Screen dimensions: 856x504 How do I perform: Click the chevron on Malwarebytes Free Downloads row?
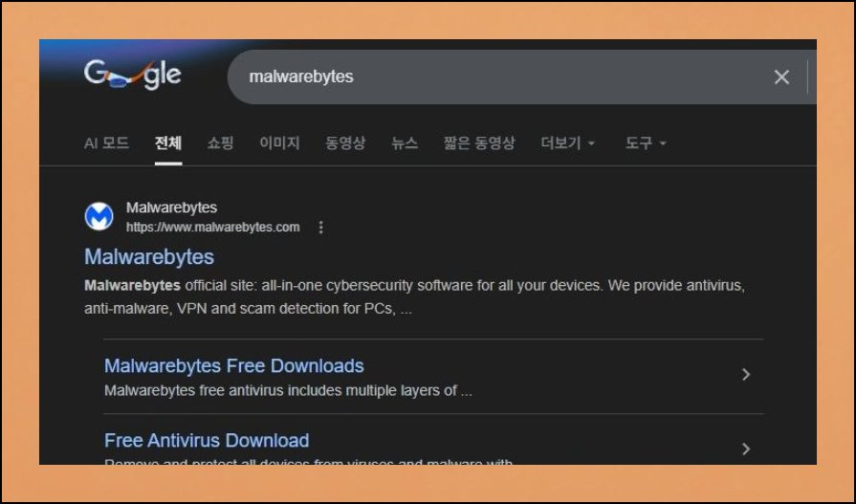[x=746, y=374]
